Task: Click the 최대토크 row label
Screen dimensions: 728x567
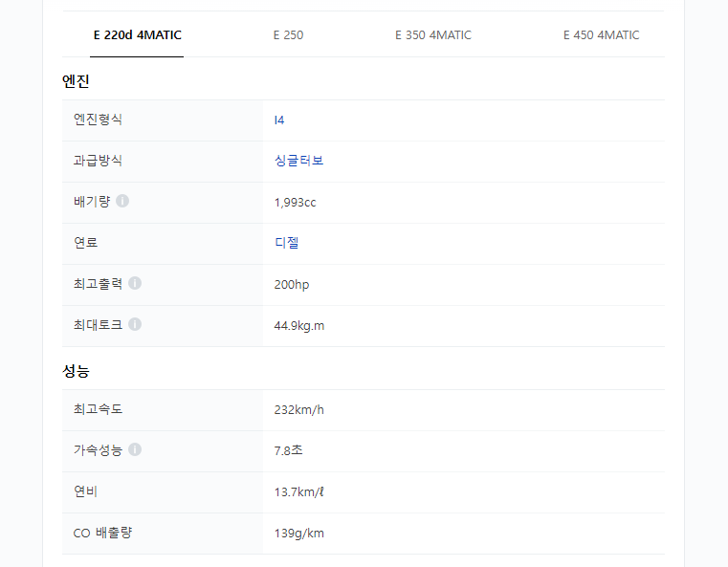Action: [x=98, y=324]
